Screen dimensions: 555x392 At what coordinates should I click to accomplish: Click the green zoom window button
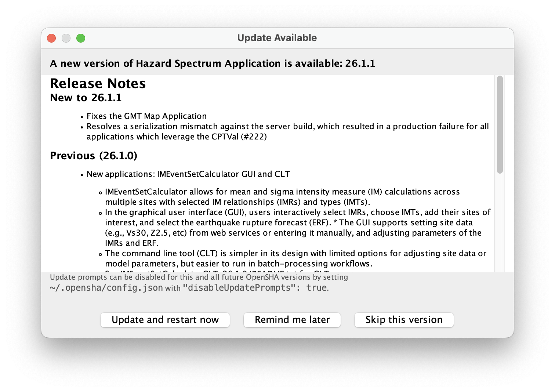(81, 38)
